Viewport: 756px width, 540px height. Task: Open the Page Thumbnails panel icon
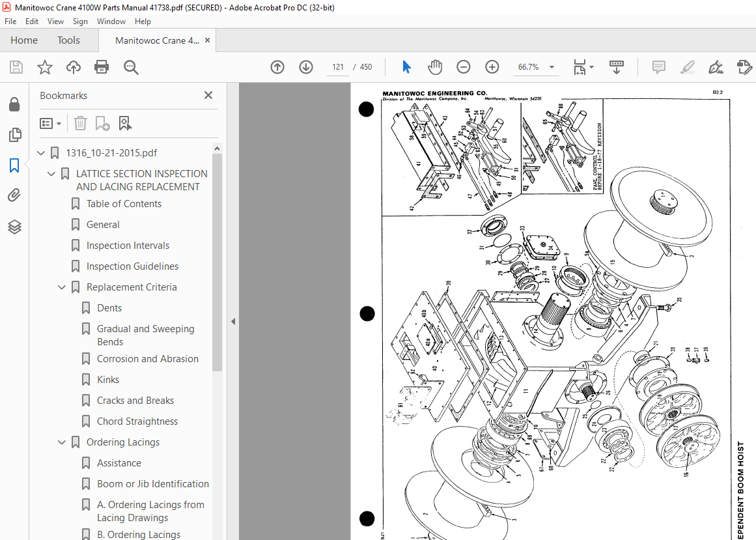(14, 135)
